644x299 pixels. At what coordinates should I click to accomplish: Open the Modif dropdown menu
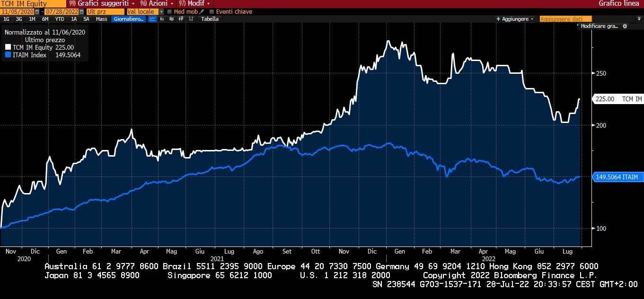pyautogui.click(x=194, y=4)
